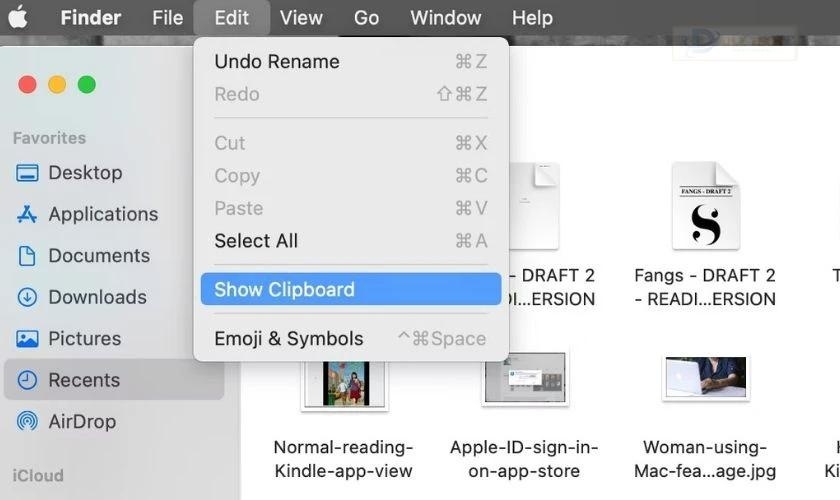Select the Documents sidebar icon
The width and height of the screenshot is (840, 500).
[x=27, y=256]
